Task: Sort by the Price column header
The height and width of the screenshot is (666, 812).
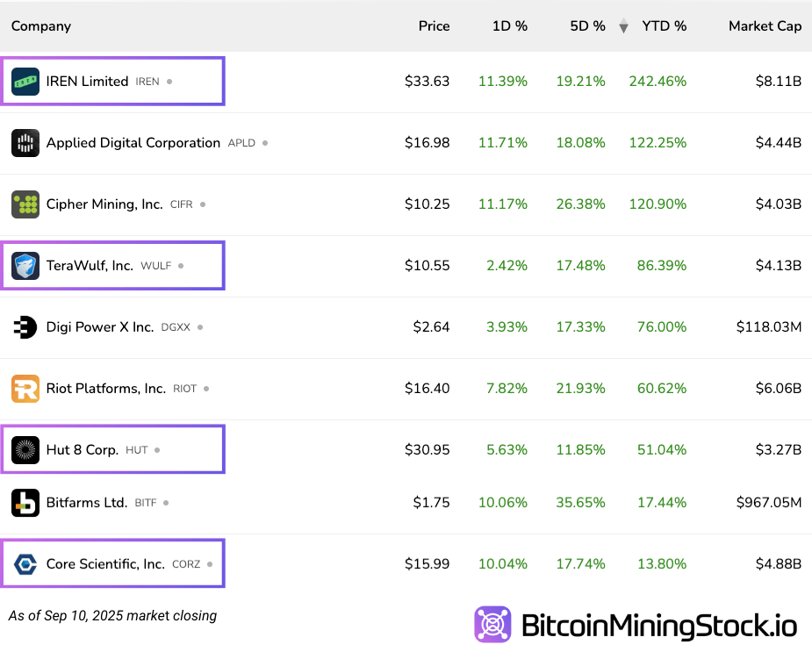Action: (434, 26)
